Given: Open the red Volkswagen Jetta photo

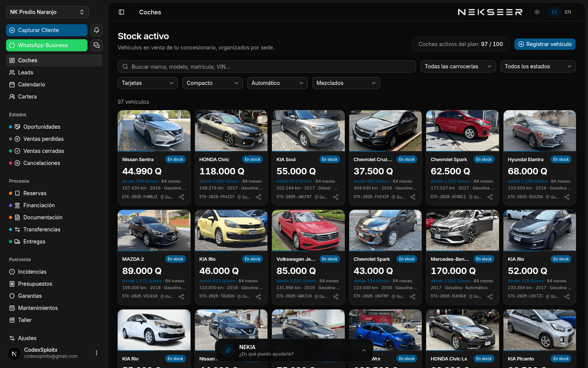Looking at the screenshot, I should 309,230.
